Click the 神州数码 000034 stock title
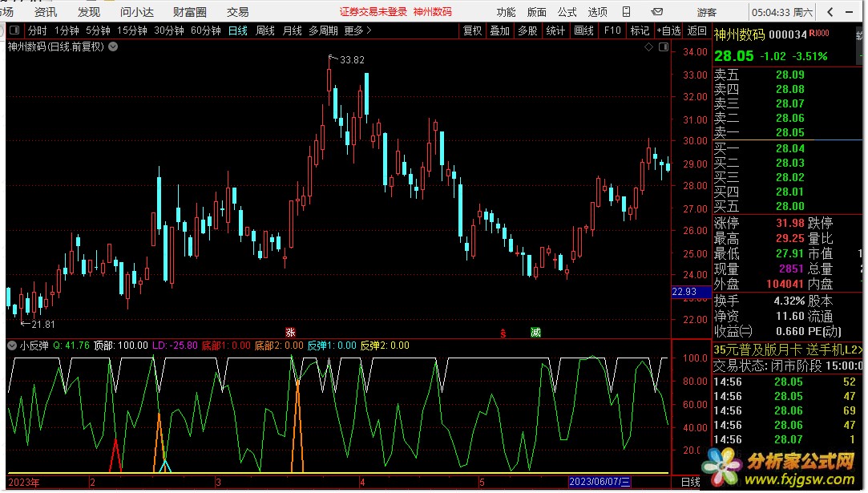Viewport: 868px width, 493px height. coord(761,35)
